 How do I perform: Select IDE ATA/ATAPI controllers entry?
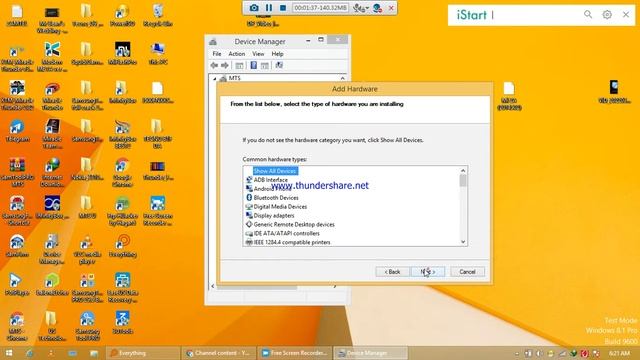[x=287, y=233]
